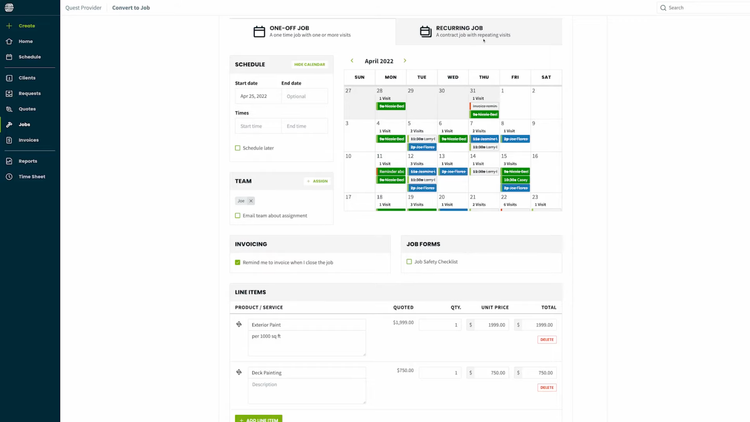
Task: Open the Reports icon in sidebar
Action: pyautogui.click(x=9, y=161)
